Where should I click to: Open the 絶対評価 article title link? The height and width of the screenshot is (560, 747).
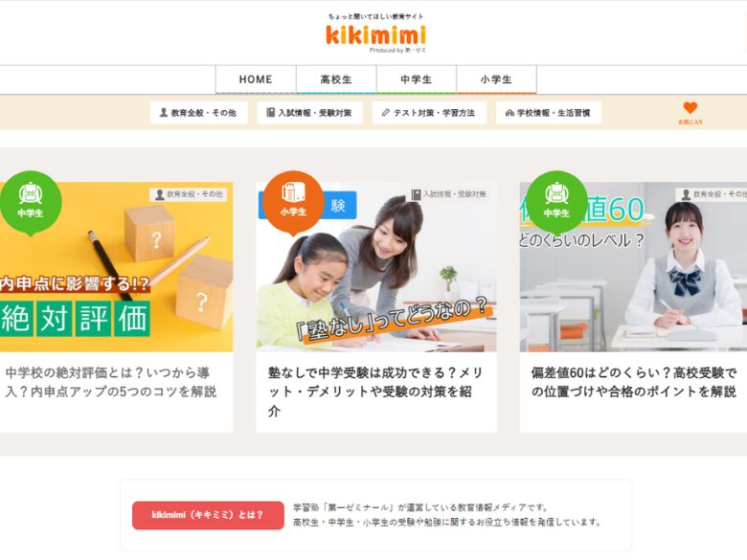pos(111,382)
